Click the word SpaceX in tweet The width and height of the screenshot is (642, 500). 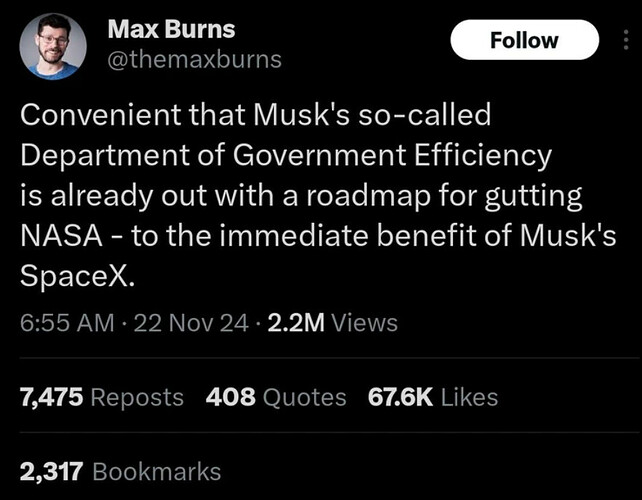coord(76,277)
